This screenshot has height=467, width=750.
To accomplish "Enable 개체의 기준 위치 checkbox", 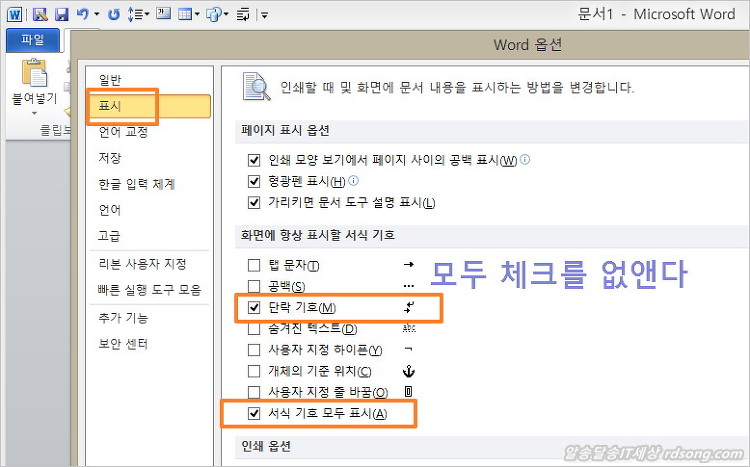I will point(254,371).
